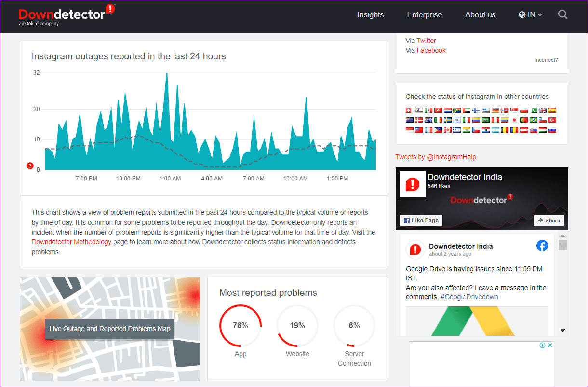Close the advertisement with X icon
This screenshot has height=387, width=588.
[x=550, y=345]
